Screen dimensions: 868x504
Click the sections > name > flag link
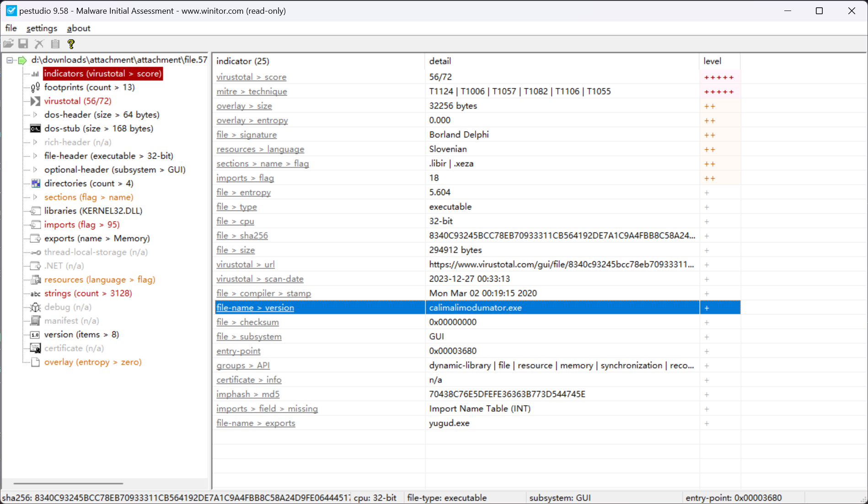263,163
